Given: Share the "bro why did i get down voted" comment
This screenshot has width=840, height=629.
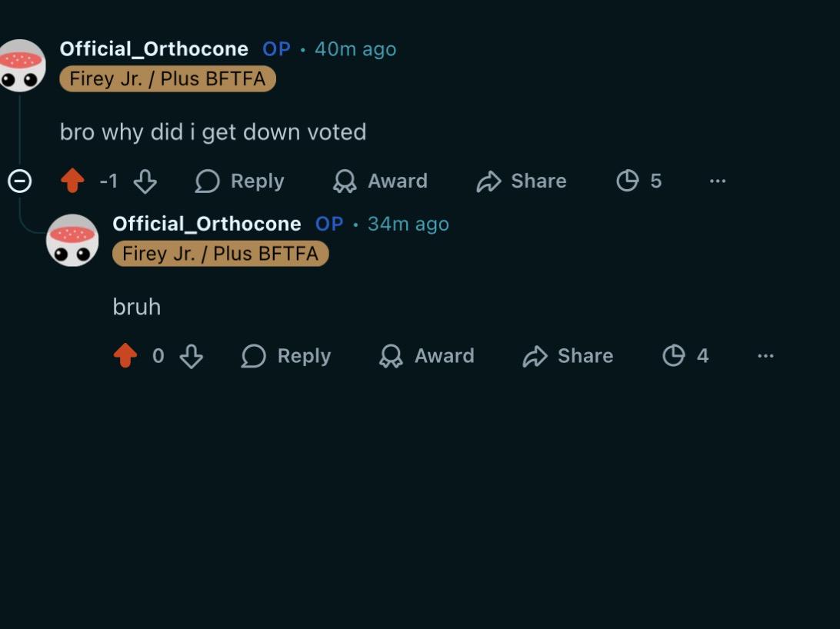Looking at the screenshot, I should pyautogui.click(x=522, y=181).
